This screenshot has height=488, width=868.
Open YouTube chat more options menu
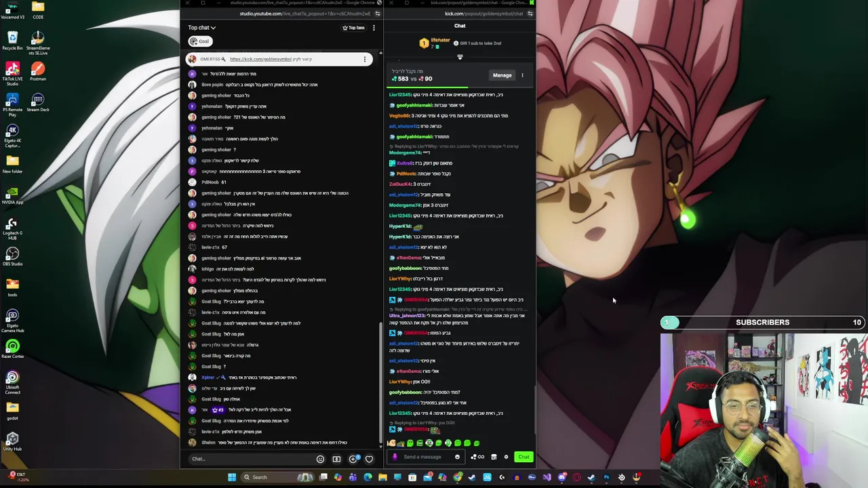372,28
